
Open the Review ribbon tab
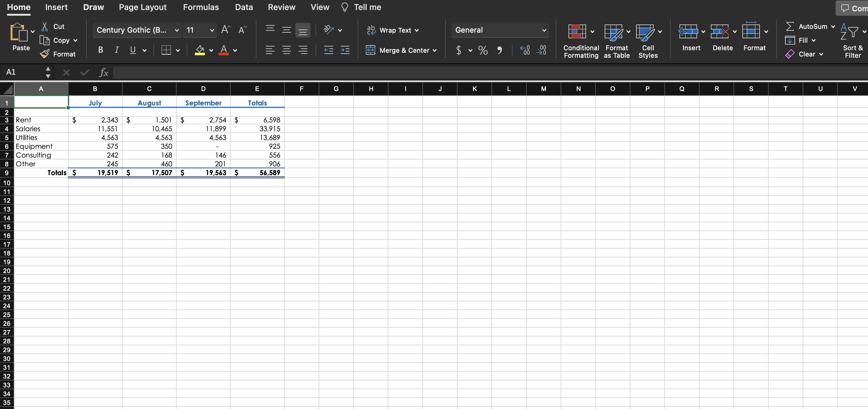point(281,7)
